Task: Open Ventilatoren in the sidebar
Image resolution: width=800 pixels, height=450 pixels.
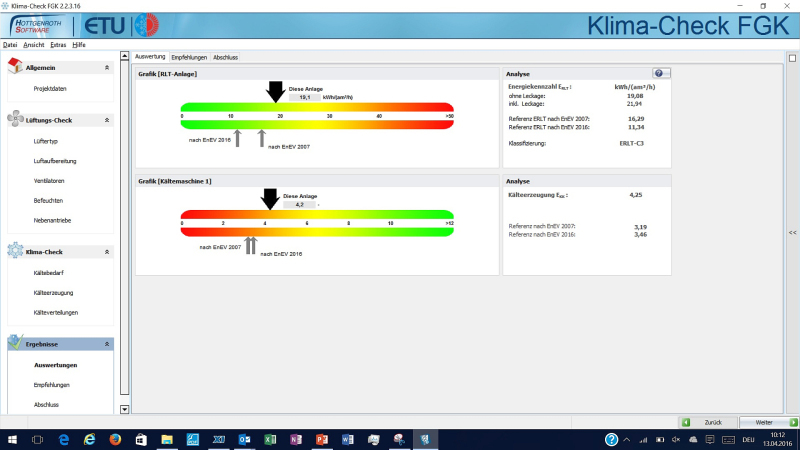Action: pos(48,181)
